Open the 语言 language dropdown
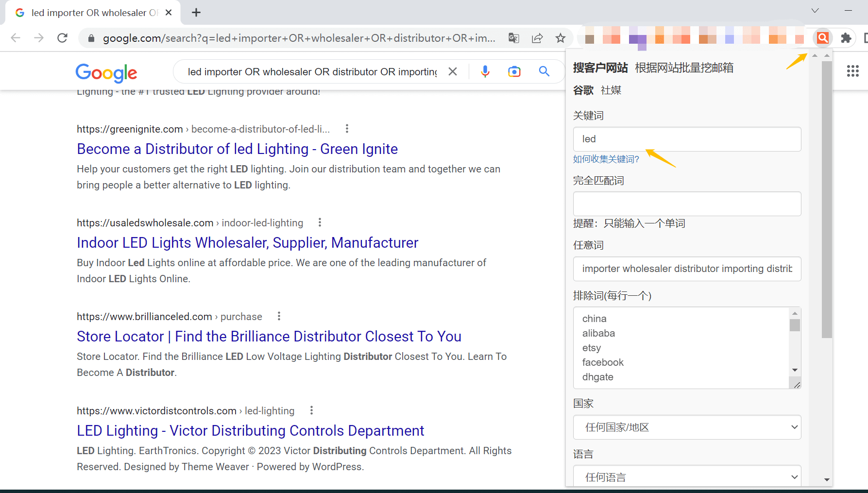 point(687,476)
